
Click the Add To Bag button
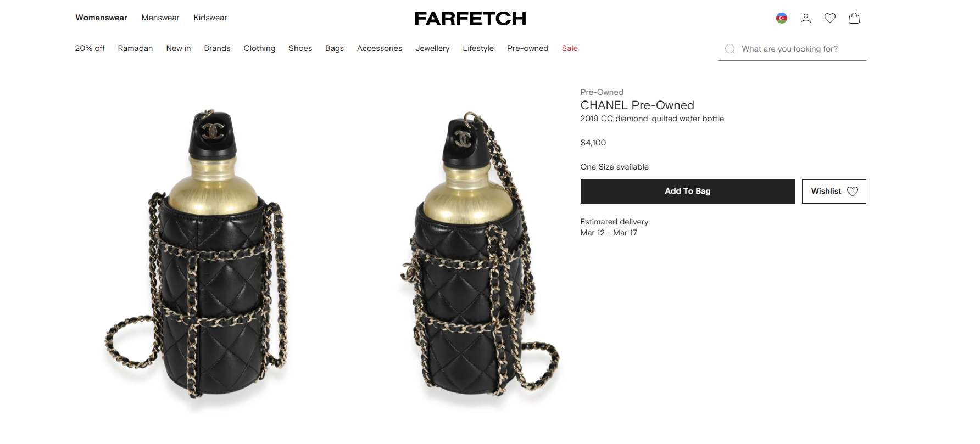pos(688,192)
